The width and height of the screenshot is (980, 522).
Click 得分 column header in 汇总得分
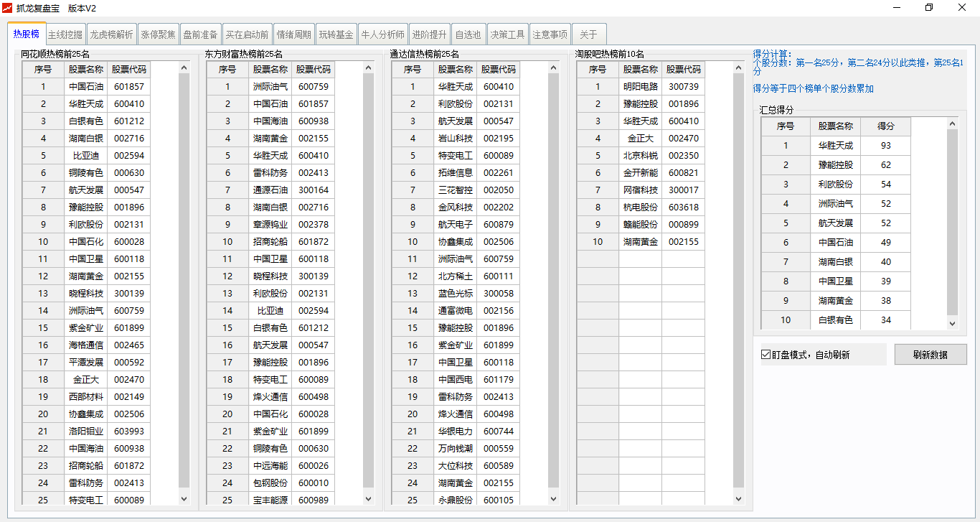click(886, 126)
